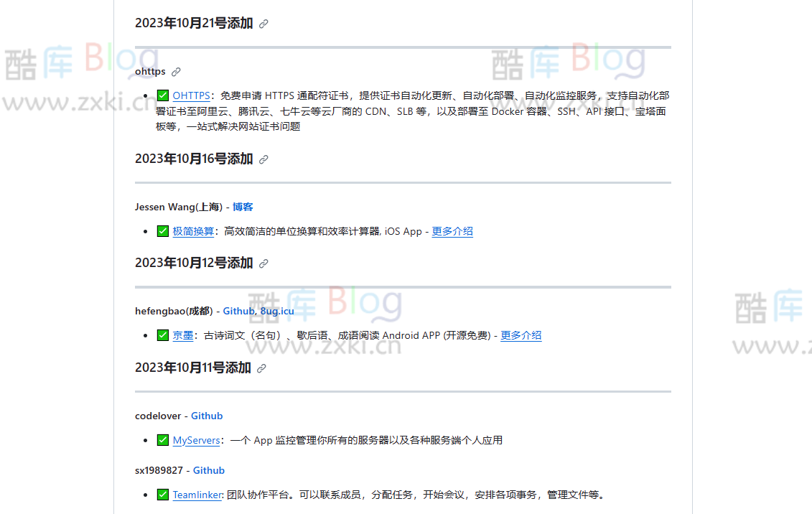Click the checkbox beside Teamlinker entry
The width and height of the screenshot is (812, 514).
coord(163,495)
